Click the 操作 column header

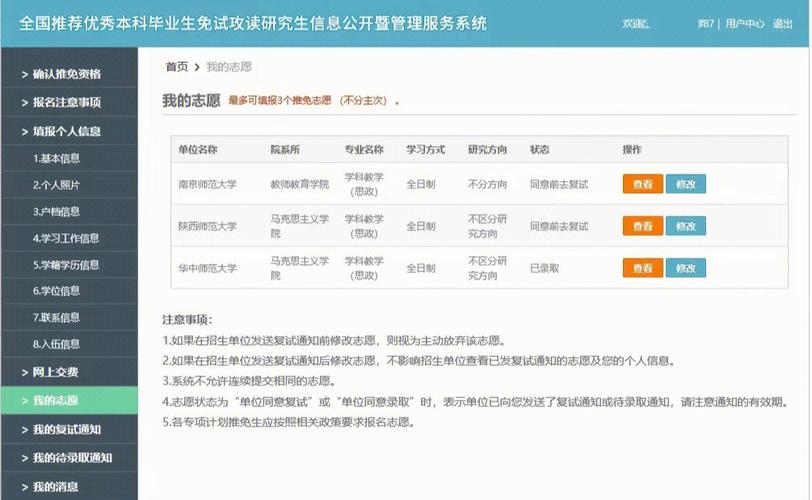point(632,150)
